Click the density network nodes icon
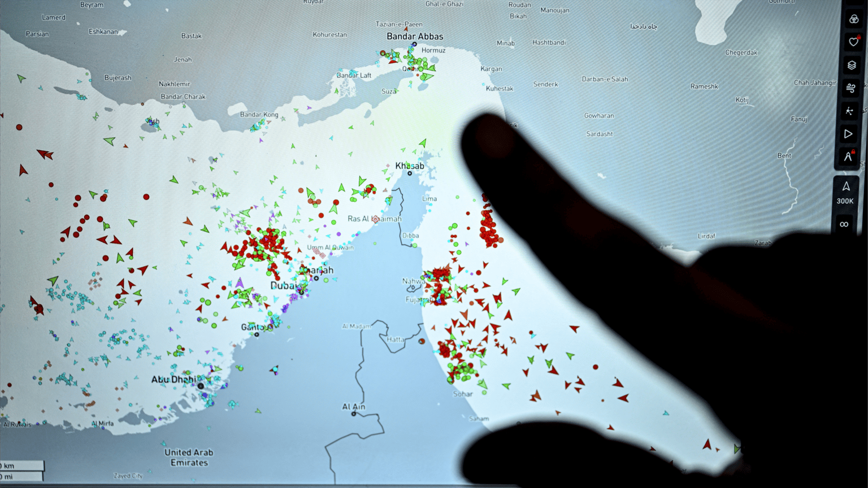 point(849,111)
